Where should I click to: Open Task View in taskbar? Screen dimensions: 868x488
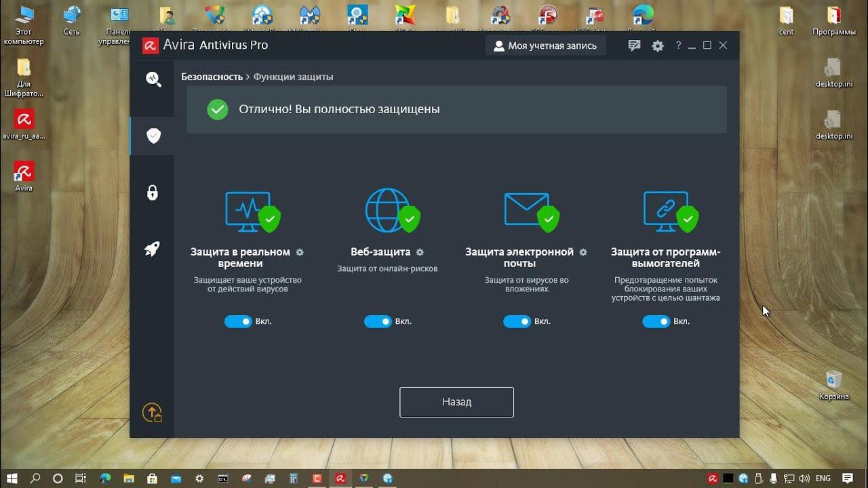point(80,479)
